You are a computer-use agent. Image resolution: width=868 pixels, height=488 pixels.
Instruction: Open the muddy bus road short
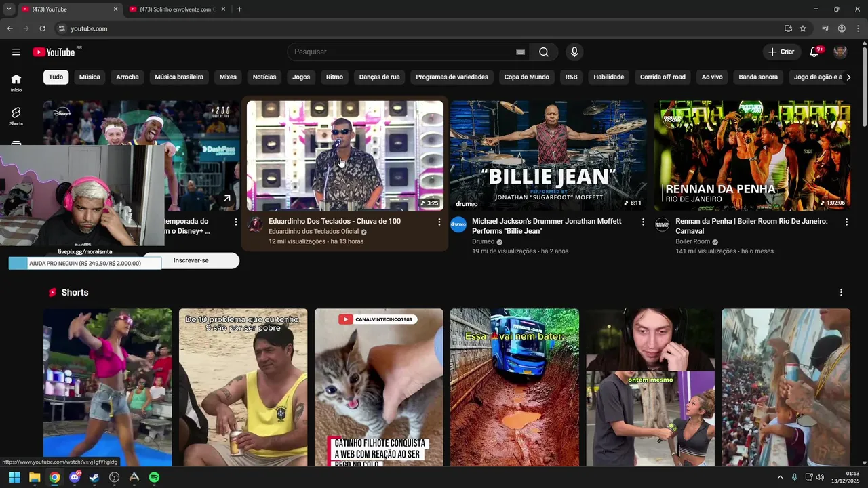(515, 388)
